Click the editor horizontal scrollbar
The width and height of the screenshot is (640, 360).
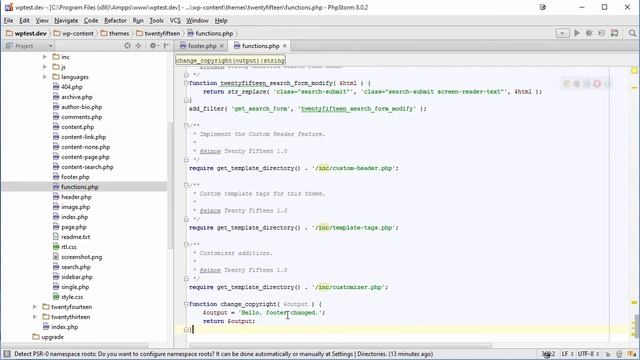coord(341,346)
